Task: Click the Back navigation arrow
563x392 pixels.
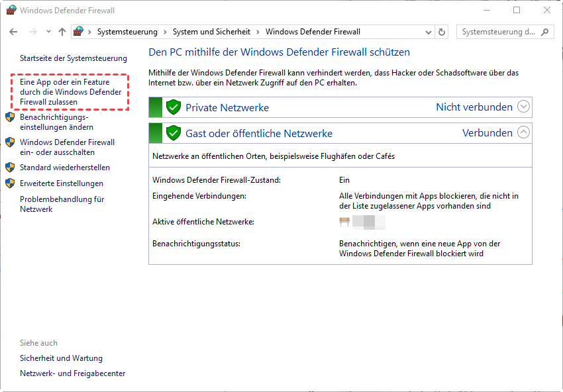Action: click(13, 32)
